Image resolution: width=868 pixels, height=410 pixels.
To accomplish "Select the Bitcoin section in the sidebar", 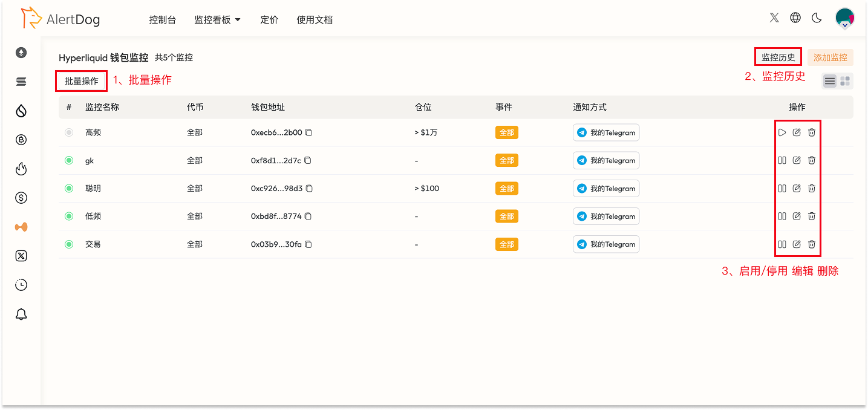I will point(21,140).
